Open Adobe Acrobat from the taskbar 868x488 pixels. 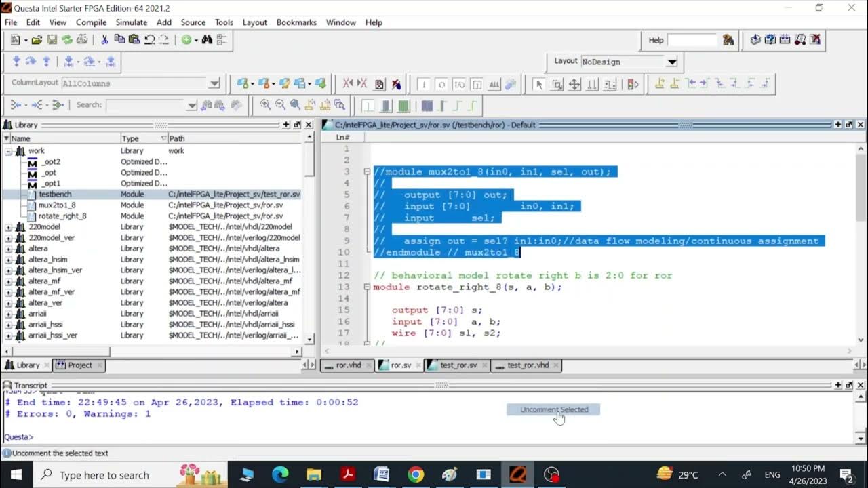click(348, 474)
